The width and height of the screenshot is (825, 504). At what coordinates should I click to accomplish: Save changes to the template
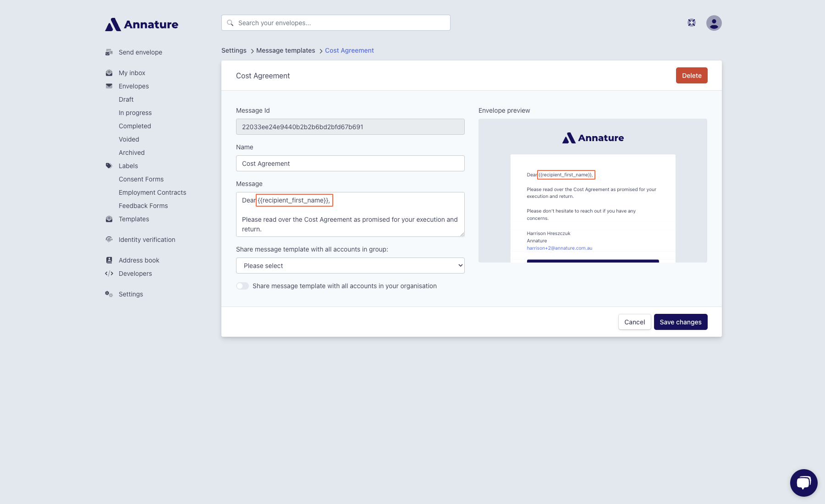681,322
